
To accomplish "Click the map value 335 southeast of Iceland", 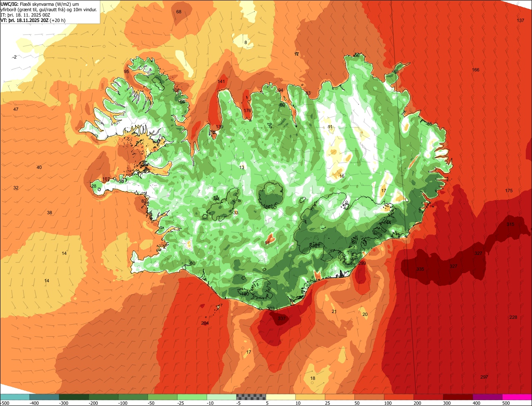I will point(420,269).
